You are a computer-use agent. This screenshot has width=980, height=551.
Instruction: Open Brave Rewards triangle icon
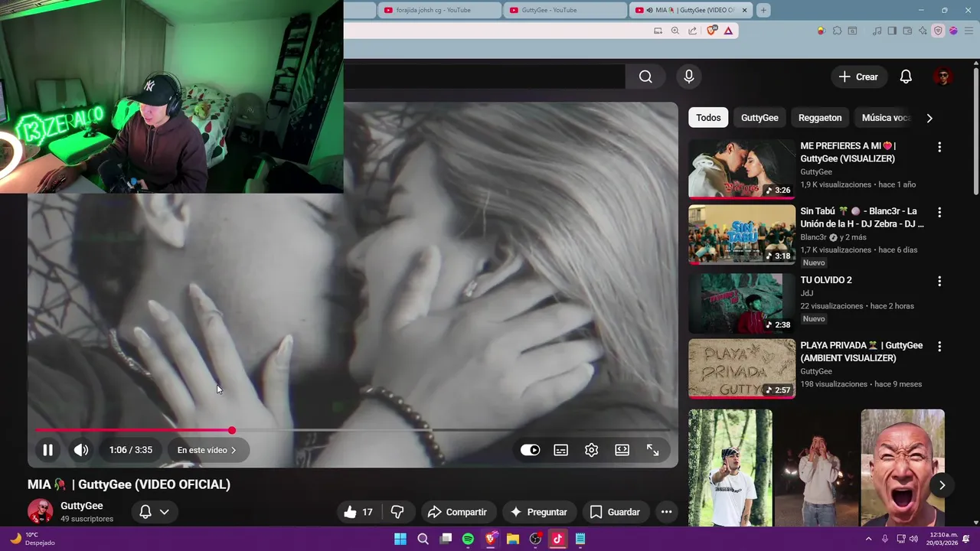tap(728, 31)
